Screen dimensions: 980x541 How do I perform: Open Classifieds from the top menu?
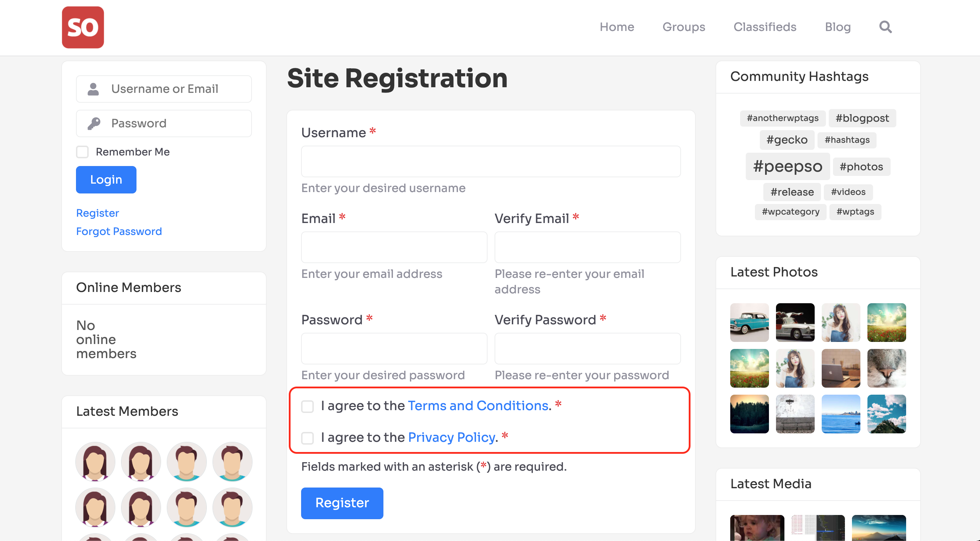pyautogui.click(x=765, y=27)
